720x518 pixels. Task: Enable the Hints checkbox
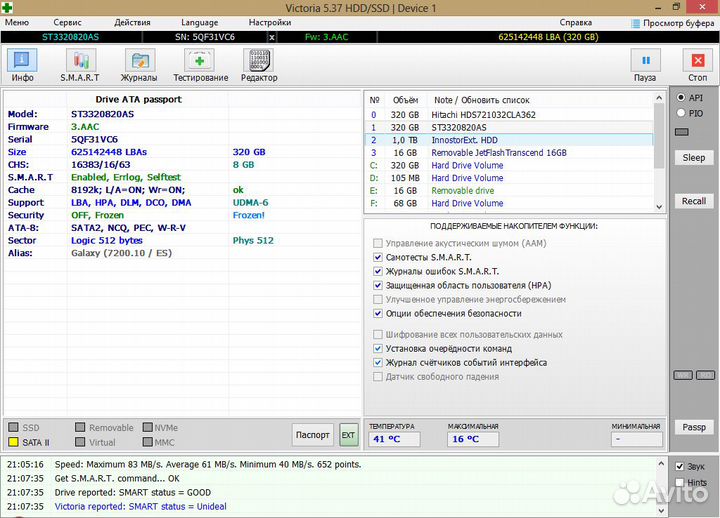point(680,482)
